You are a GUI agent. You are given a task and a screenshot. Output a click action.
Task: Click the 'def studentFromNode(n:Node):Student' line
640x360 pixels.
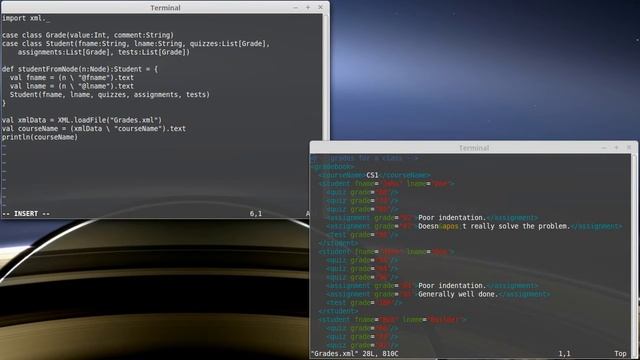click(x=80, y=69)
